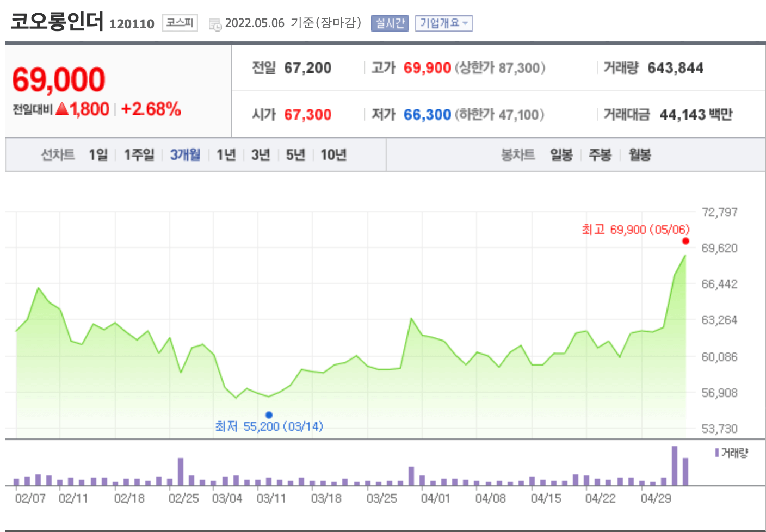Click the 53,730 y-axis label
766x532 pixels.
(719, 429)
